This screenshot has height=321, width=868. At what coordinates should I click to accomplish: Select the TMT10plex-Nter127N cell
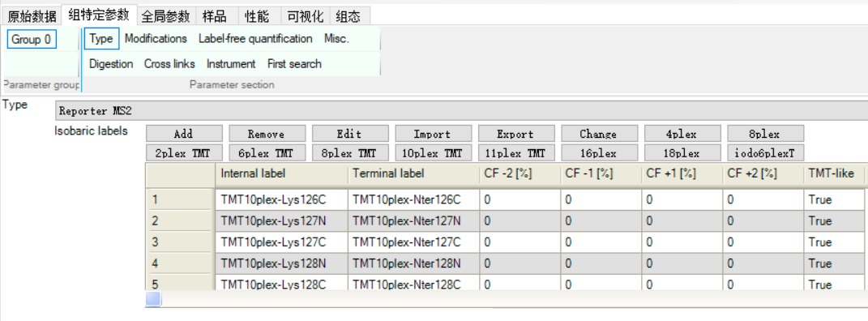pyautogui.click(x=414, y=221)
